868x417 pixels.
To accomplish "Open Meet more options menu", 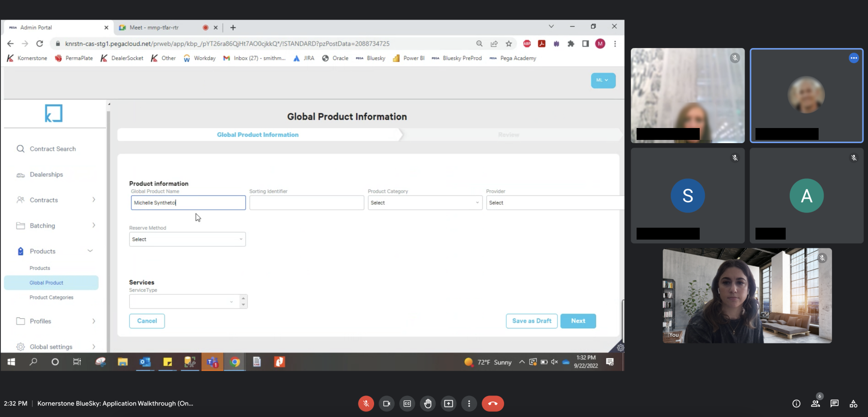I will coord(469,403).
